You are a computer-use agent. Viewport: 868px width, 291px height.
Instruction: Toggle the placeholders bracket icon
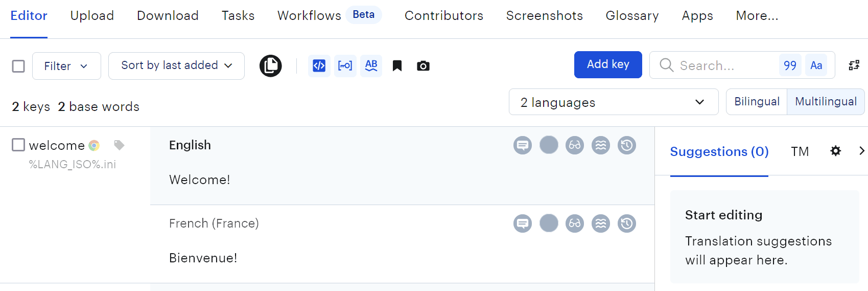(x=345, y=66)
